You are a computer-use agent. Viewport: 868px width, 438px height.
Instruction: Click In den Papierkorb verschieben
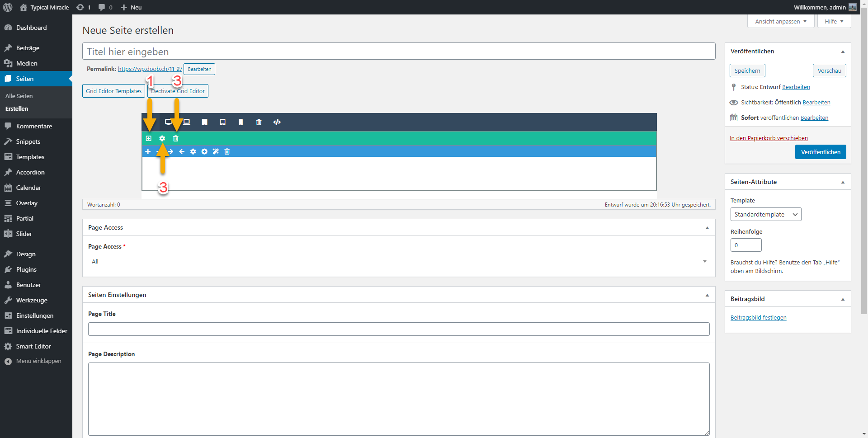769,138
